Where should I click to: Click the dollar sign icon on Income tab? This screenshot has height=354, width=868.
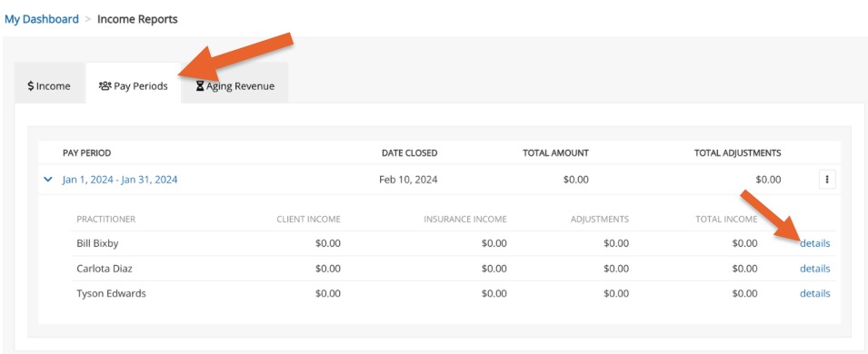pyautogui.click(x=31, y=86)
